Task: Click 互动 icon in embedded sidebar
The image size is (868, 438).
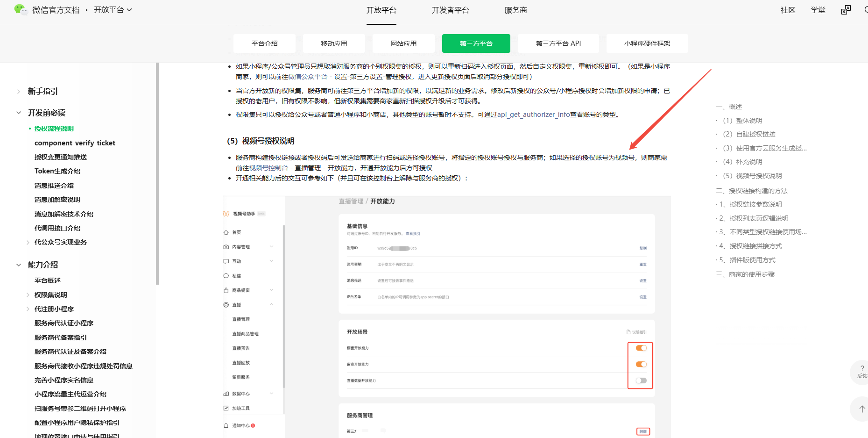Action: pyautogui.click(x=226, y=261)
